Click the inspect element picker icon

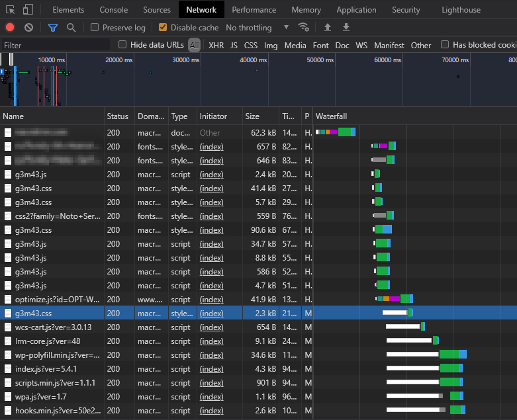(11, 9)
